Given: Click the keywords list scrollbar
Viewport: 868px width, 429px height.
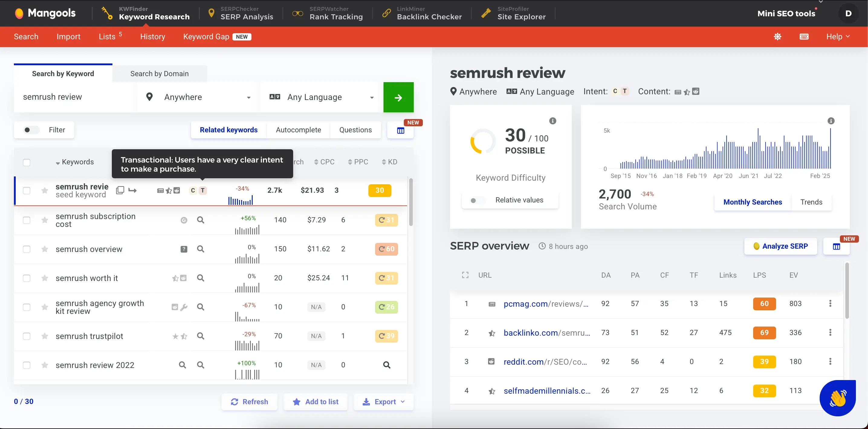Looking at the screenshot, I should [411, 202].
